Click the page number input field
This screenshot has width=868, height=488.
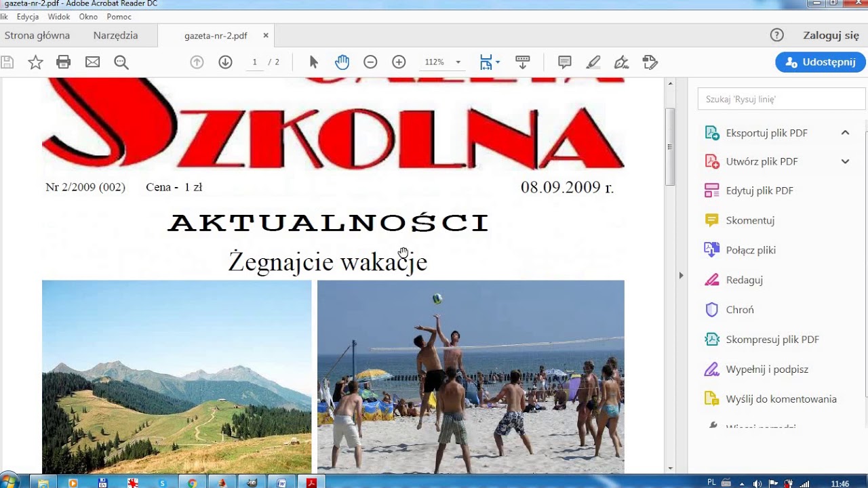click(x=254, y=62)
